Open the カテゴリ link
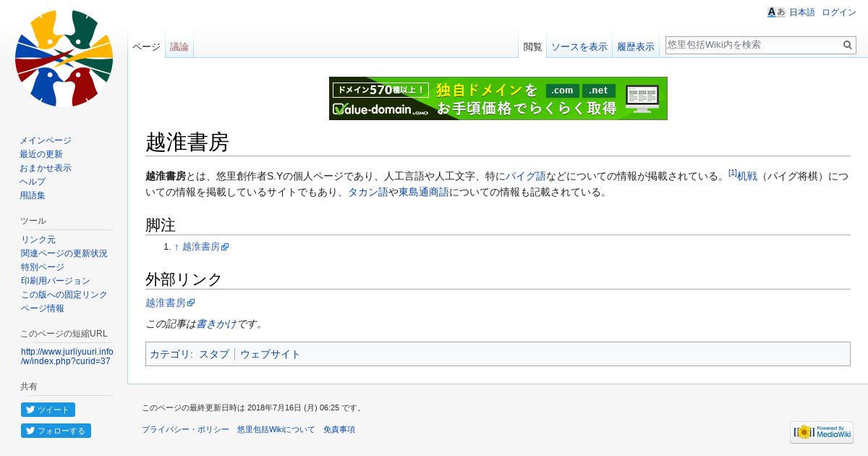 point(169,355)
